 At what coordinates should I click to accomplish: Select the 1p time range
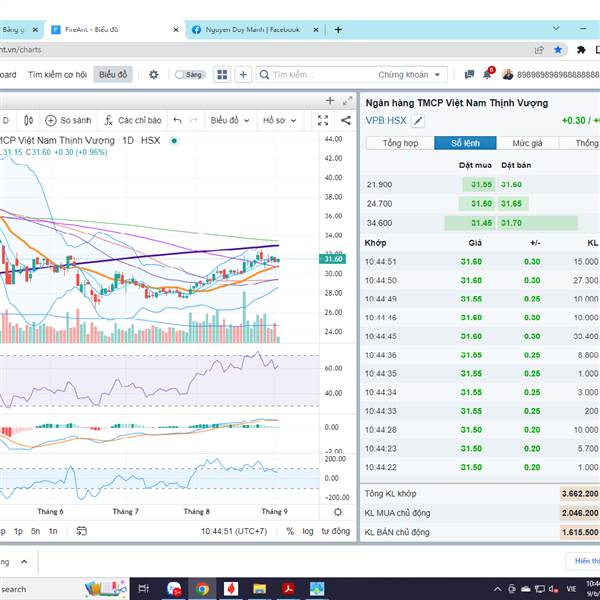tap(18, 531)
